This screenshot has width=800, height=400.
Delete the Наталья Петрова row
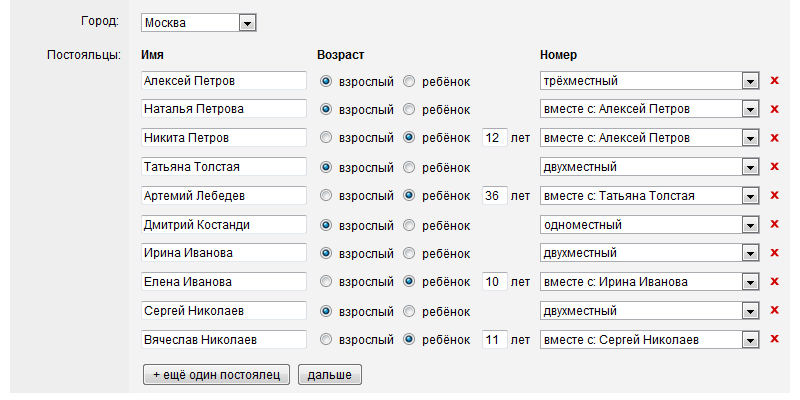773,109
